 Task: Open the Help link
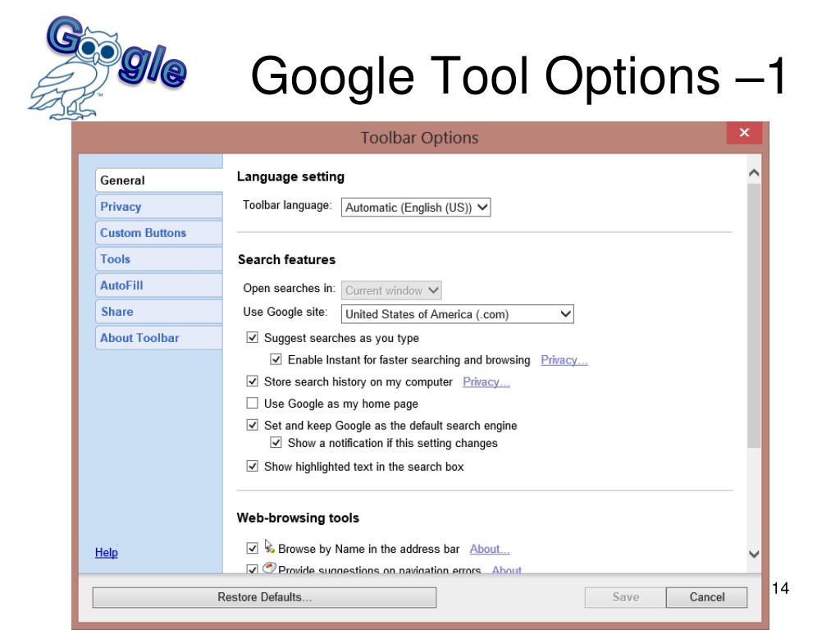[106, 552]
